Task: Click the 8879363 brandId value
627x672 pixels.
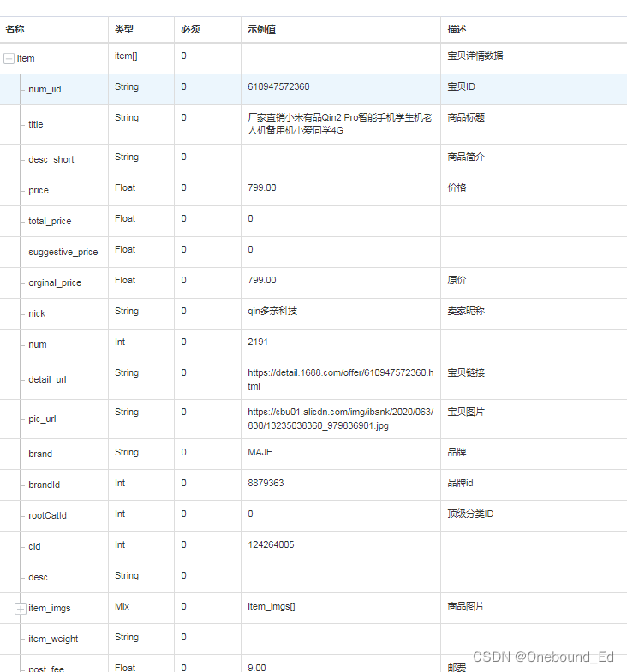Action: click(266, 483)
